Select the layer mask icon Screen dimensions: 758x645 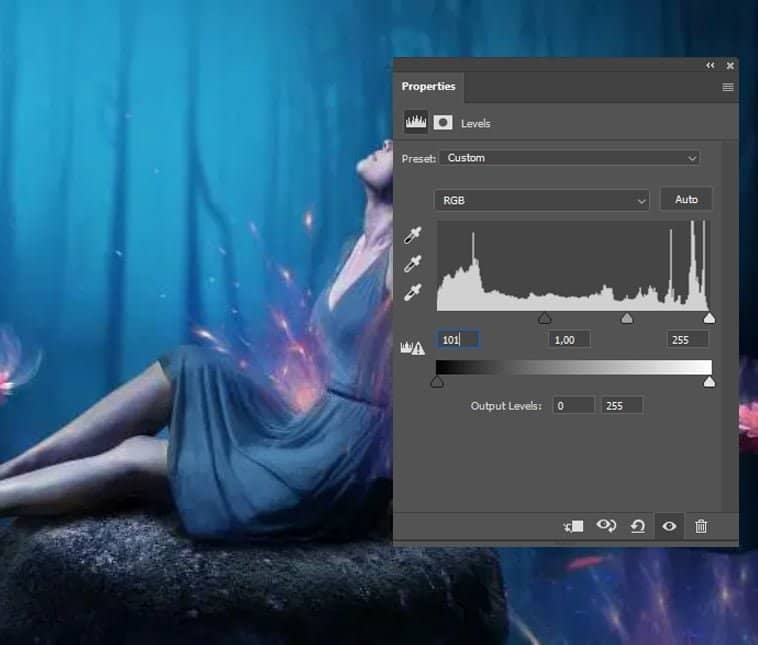point(442,122)
